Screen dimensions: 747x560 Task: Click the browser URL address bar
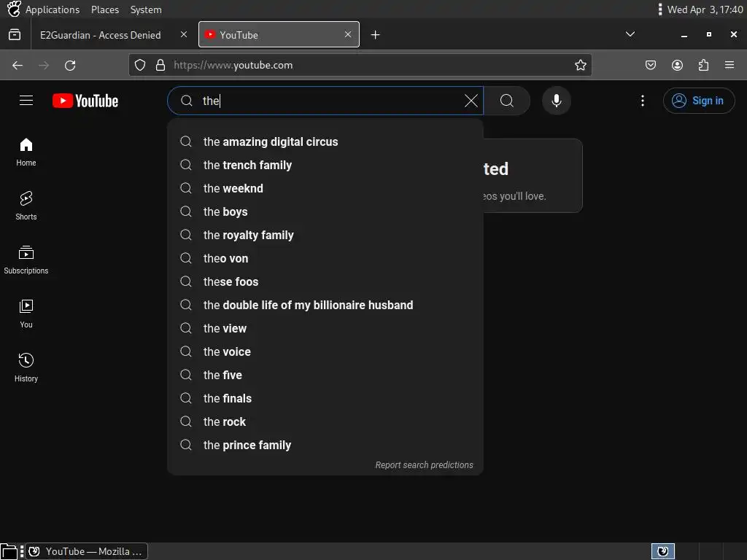click(360, 65)
